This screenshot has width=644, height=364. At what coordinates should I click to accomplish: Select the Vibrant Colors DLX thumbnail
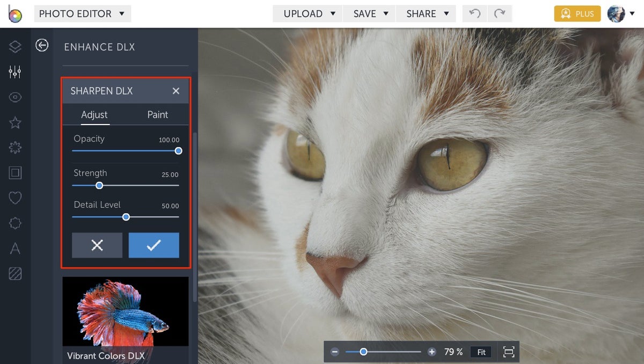[125, 312]
